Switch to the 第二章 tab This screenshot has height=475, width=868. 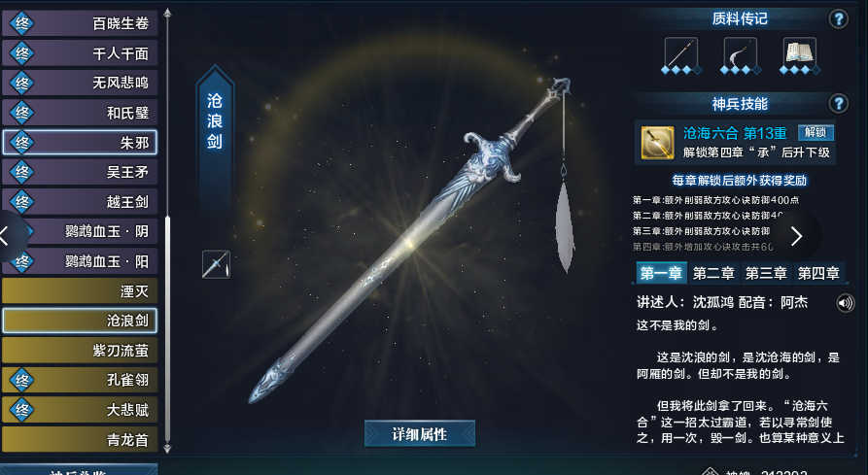713,273
